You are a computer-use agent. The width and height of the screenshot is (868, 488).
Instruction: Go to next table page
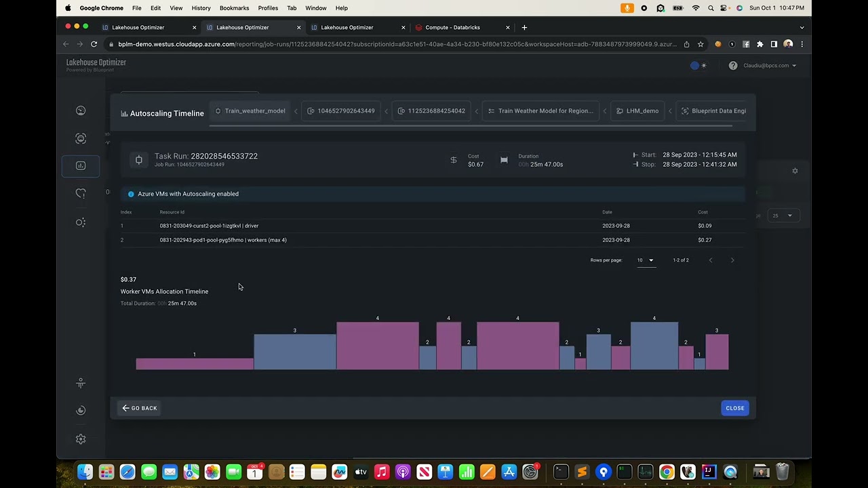pos(732,260)
